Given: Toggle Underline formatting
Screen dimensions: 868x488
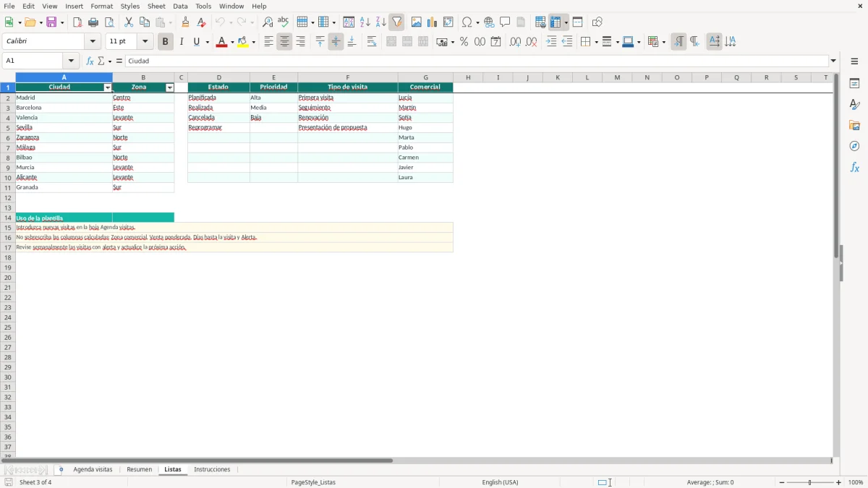Looking at the screenshot, I should [x=196, y=42].
